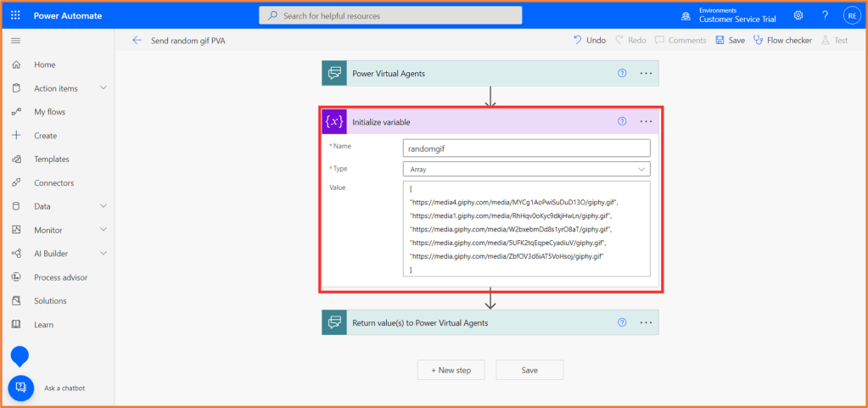868x408 pixels.
Task: Open the app launcher waffle icon
Action: [15, 15]
